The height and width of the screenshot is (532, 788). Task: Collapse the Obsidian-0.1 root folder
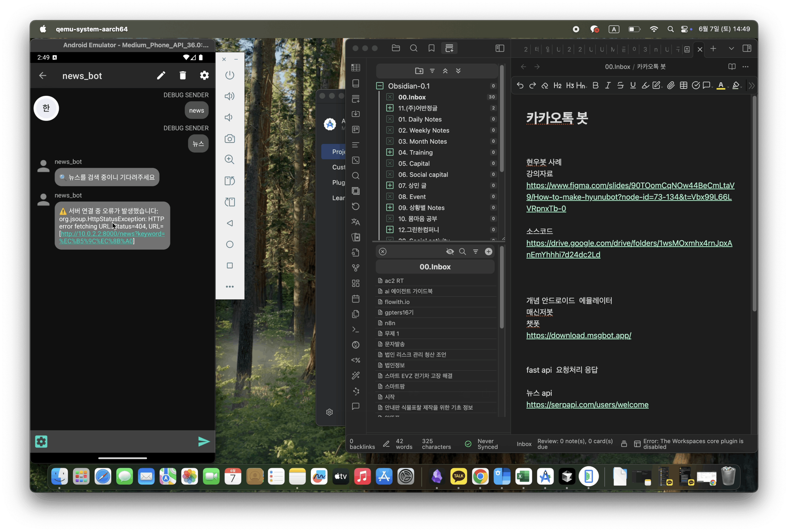click(x=380, y=86)
